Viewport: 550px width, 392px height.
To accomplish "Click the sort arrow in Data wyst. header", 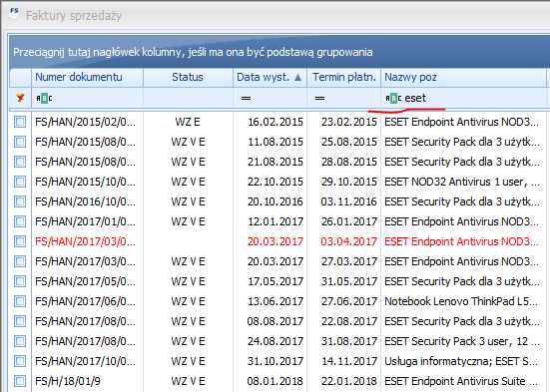I will 297,77.
